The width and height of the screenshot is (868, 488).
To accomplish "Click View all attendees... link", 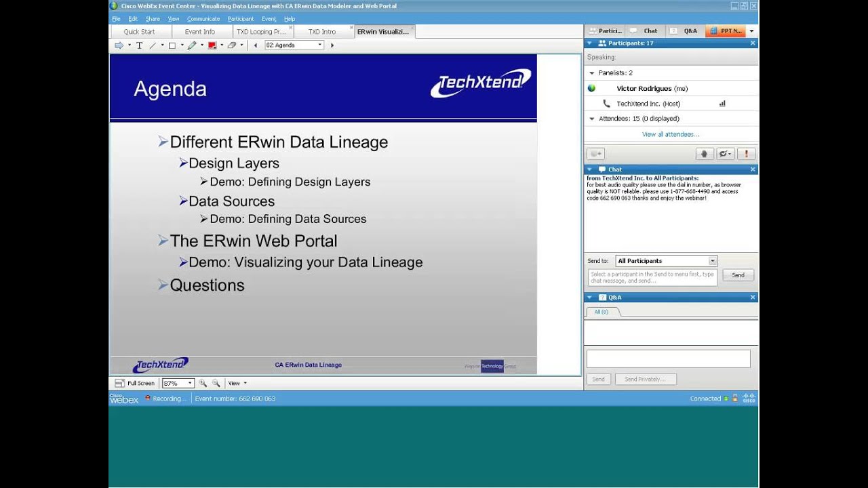I will point(671,134).
